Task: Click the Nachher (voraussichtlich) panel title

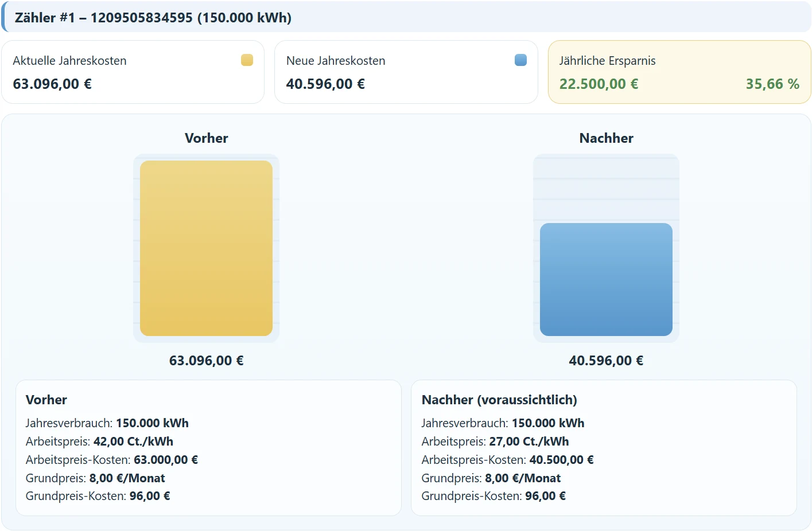Action: click(499, 400)
